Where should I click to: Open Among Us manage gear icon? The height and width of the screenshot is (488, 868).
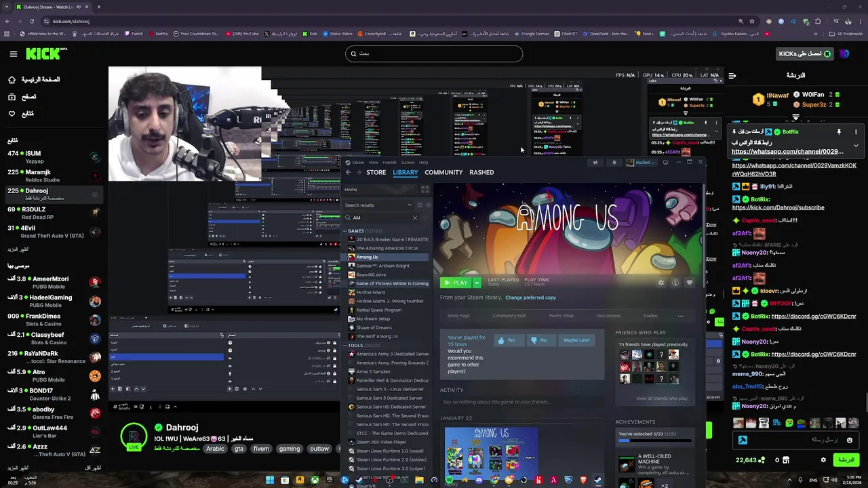tap(661, 283)
